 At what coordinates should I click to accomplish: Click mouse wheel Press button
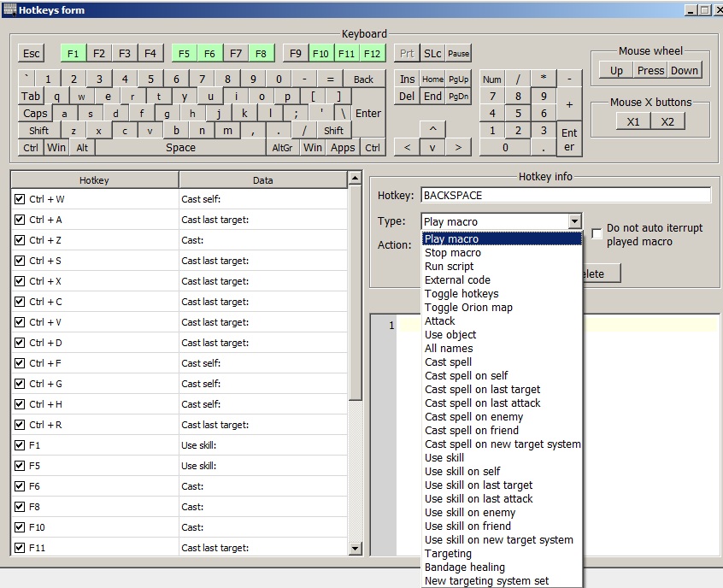point(650,71)
